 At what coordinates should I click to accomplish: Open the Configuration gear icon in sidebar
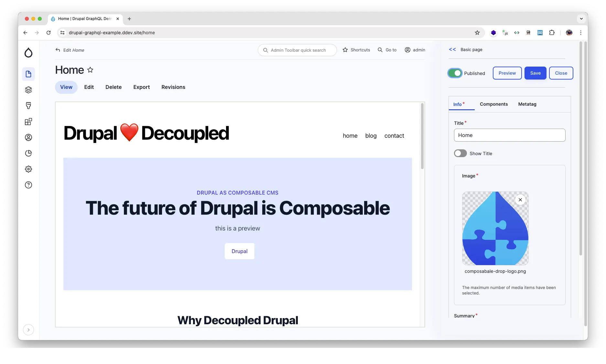28,169
